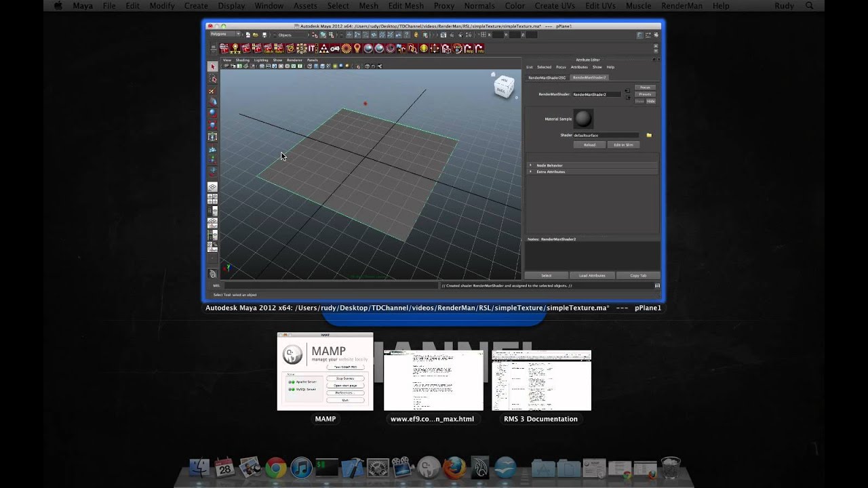Click the Slim 'S' shelf icon
The width and height of the screenshot is (868, 488).
tap(301, 49)
